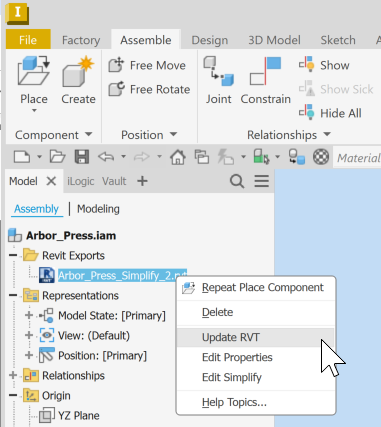The width and height of the screenshot is (381, 427).
Task: Click the Constrain tool icon
Action: point(265,71)
